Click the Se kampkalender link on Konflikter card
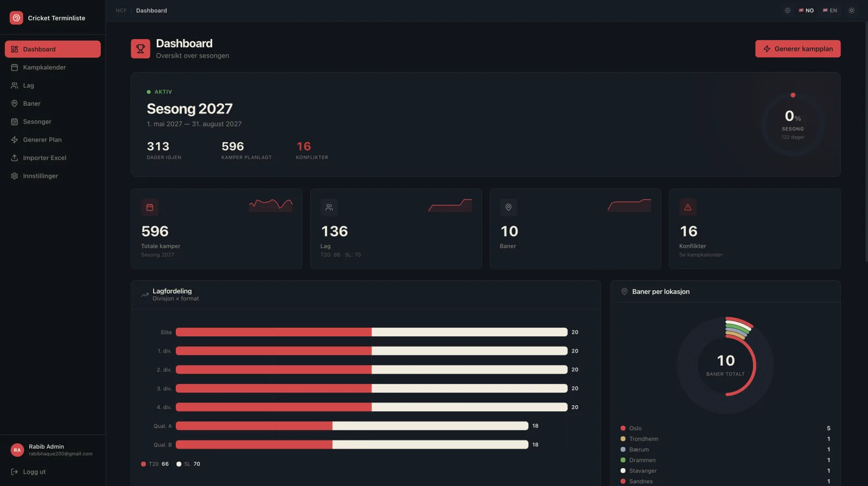 (701, 255)
